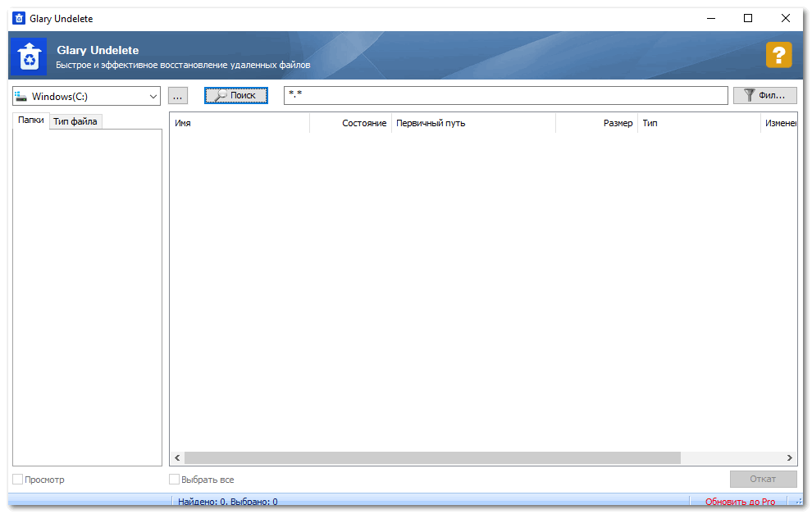Sort by the Имя column header
Image resolution: width=812 pixels, height=514 pixels.
(x=238, y=123)
